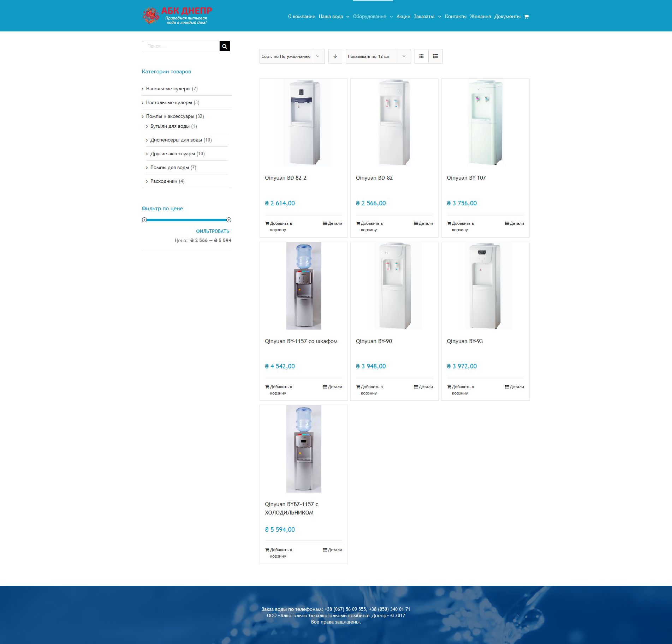Expand the Заказать! menu

pos(428,17)
